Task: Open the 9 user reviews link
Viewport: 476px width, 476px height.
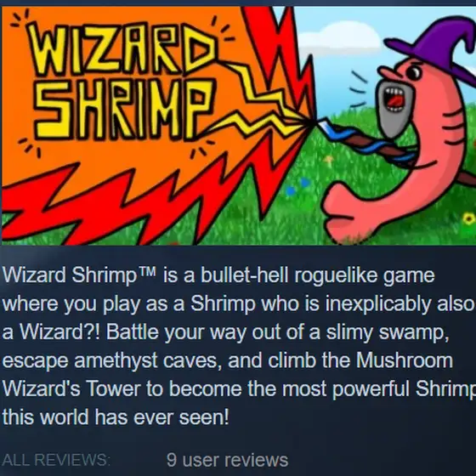Action: click(227, 460)
